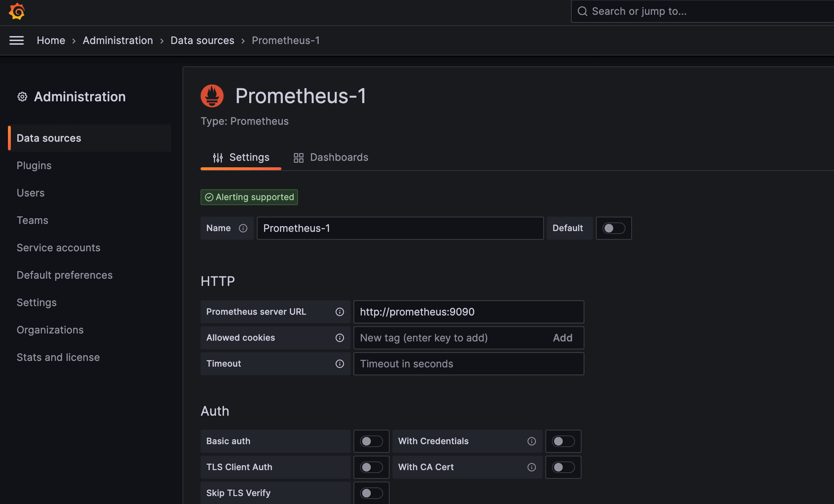Open Data sources in sidebar

(x=89, y=138)
